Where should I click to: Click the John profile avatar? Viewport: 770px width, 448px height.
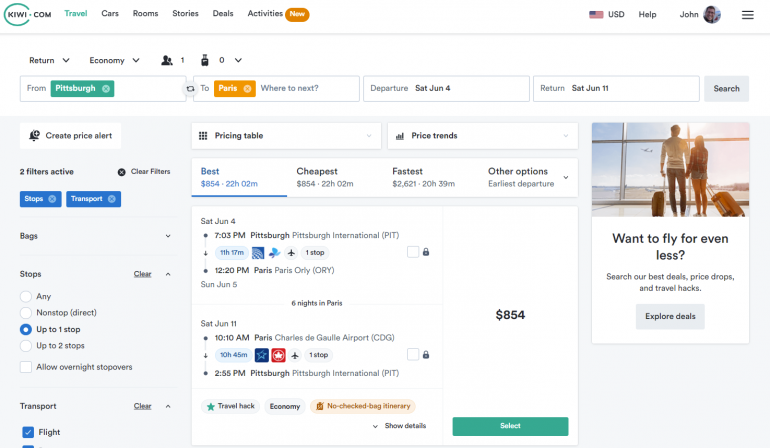click(x=712, y=15)
